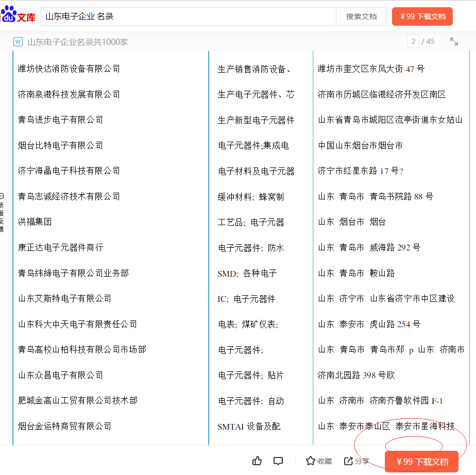Click the page number box showing 2
The height and width of the screenshot is (475, 476).
pos(413,41)
